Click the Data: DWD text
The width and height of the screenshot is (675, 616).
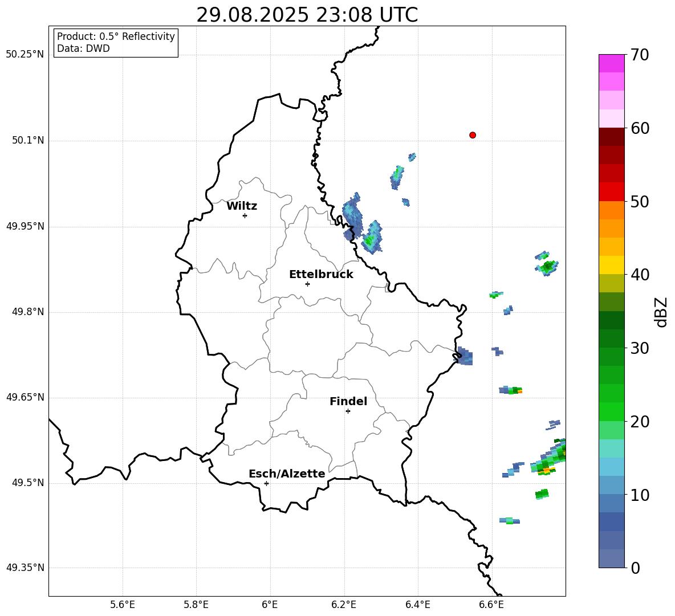click(83, 48)
